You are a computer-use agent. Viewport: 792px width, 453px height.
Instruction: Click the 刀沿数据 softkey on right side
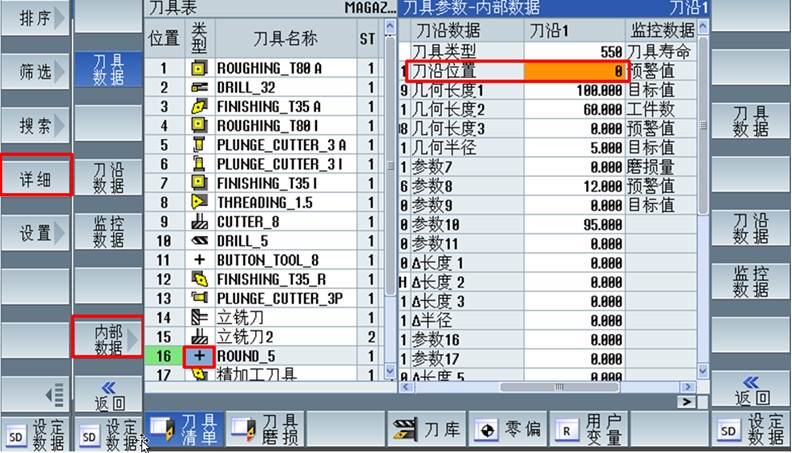click(750, 228)
